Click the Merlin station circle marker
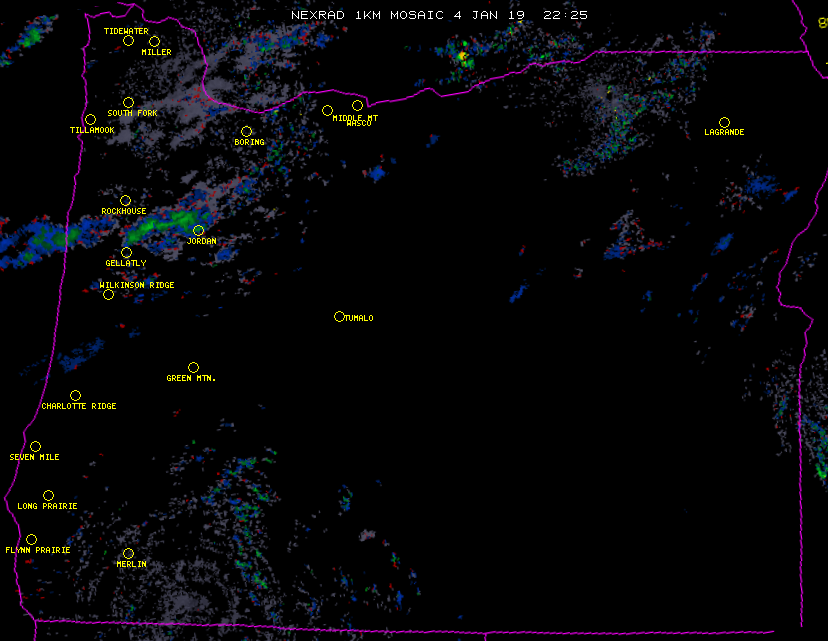828x641 pixels. (x=128, y=554)
